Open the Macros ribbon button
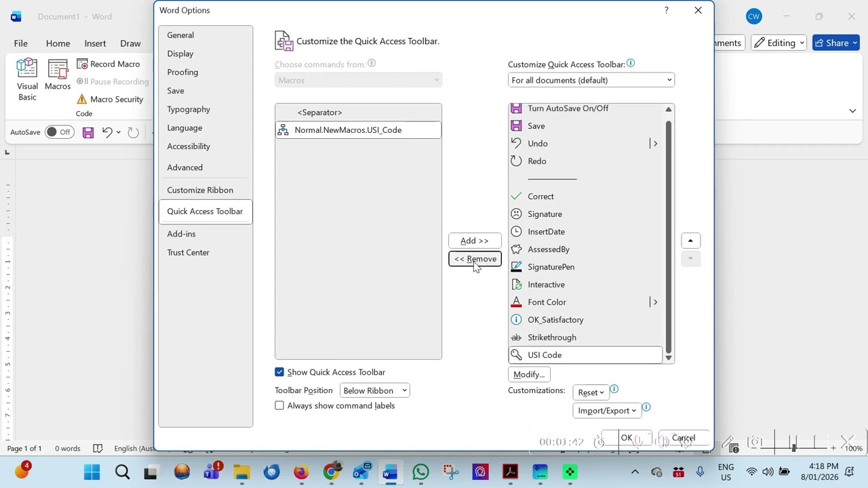The height and width of the screenshot is (488, 868). pyautogui.click(x=58, y=75)
